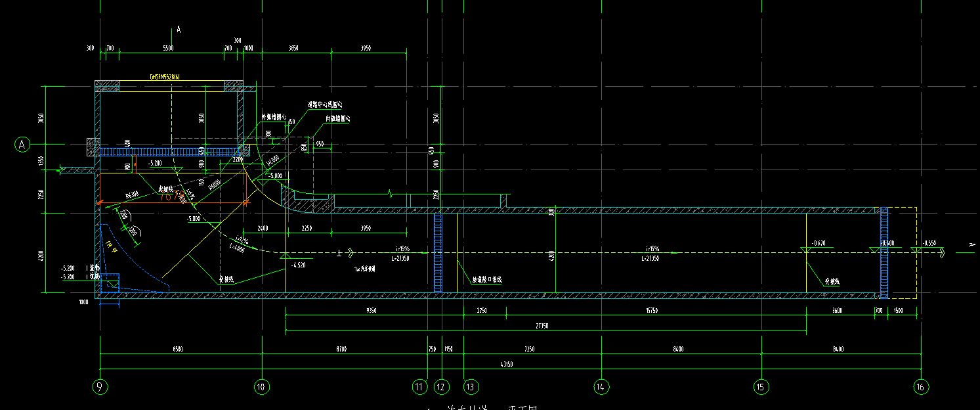Select the -4.520 elevation mark
This screenshot has height=410, width=980.
(x=298, y=265)
